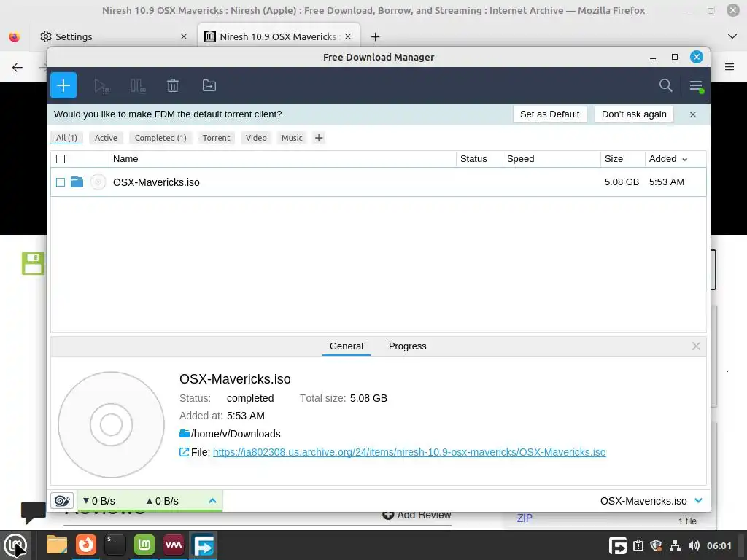This screenshot has width=747, height=560.
Task: Filter by Completed (1) downloads
Action: point(160,138)
